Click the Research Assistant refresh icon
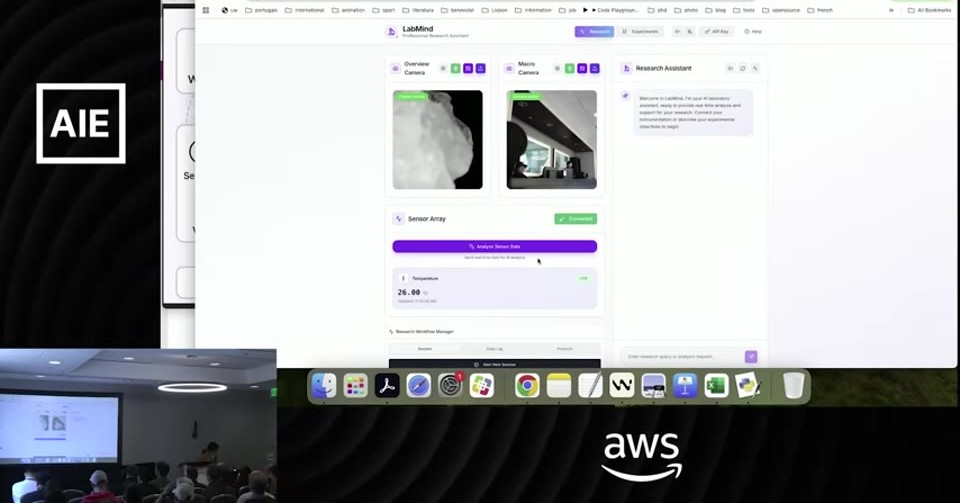This screenshot has width=960, height=503. click(743, 69)
